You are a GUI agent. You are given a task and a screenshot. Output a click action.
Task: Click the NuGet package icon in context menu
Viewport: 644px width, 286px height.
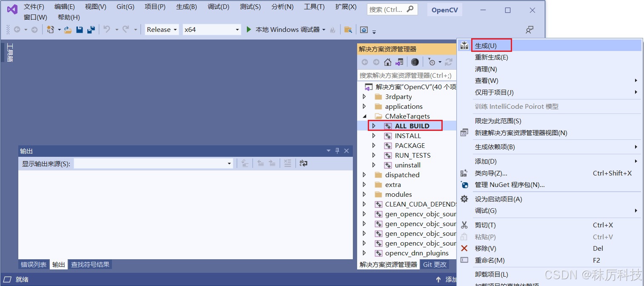coord(464,185)
